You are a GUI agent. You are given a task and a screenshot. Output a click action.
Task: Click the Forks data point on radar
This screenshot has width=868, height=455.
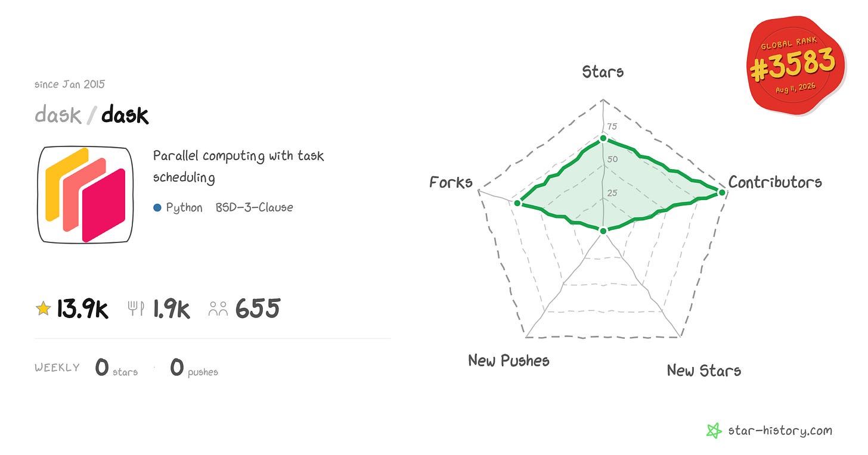coord(517,204)
